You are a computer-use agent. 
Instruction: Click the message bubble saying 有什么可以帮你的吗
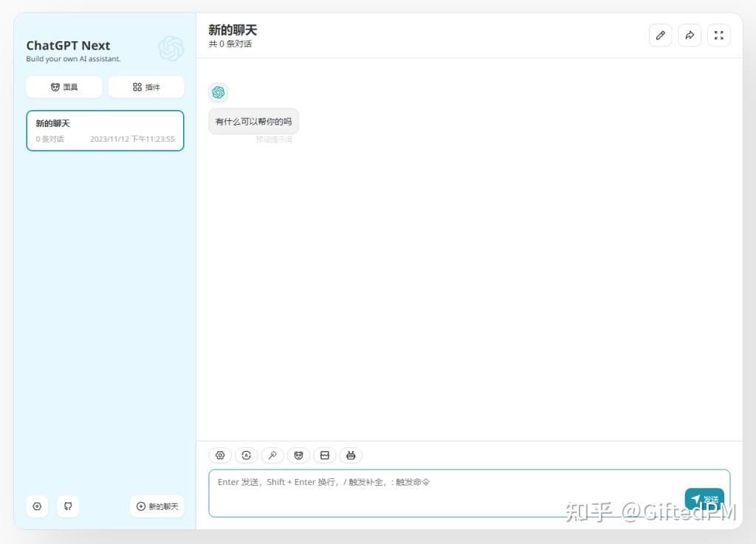[x=253, y=120]
